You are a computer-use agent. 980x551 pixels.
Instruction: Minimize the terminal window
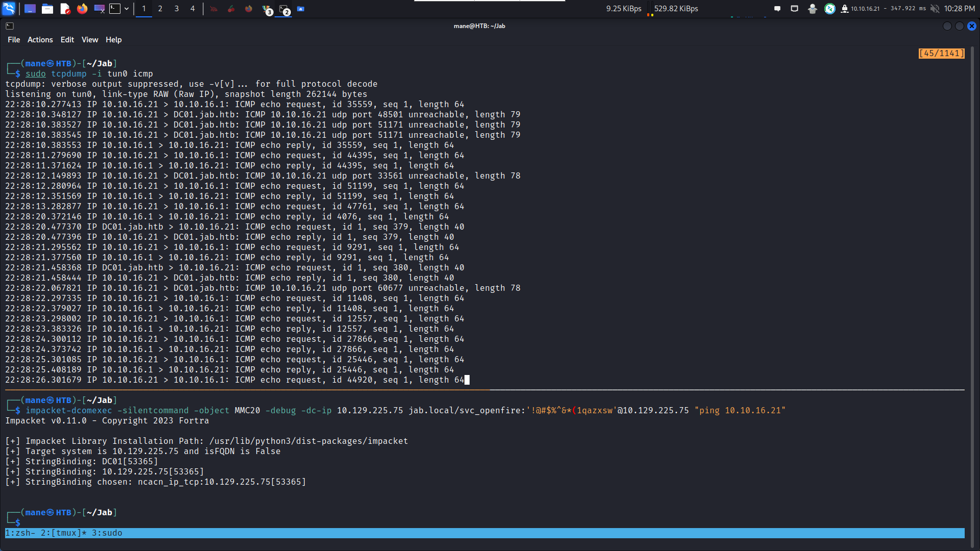point(947,26)
